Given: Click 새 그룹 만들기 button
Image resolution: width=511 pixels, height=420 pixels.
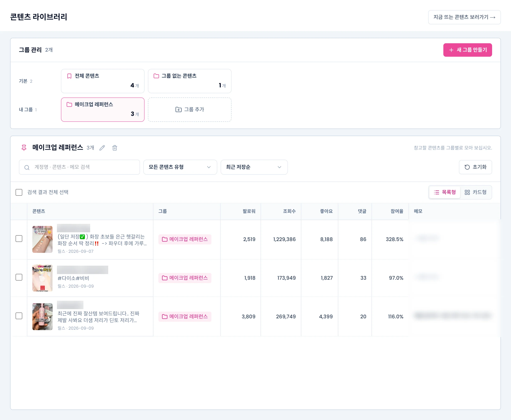Looking at the screenshot, I should (468, 50).
